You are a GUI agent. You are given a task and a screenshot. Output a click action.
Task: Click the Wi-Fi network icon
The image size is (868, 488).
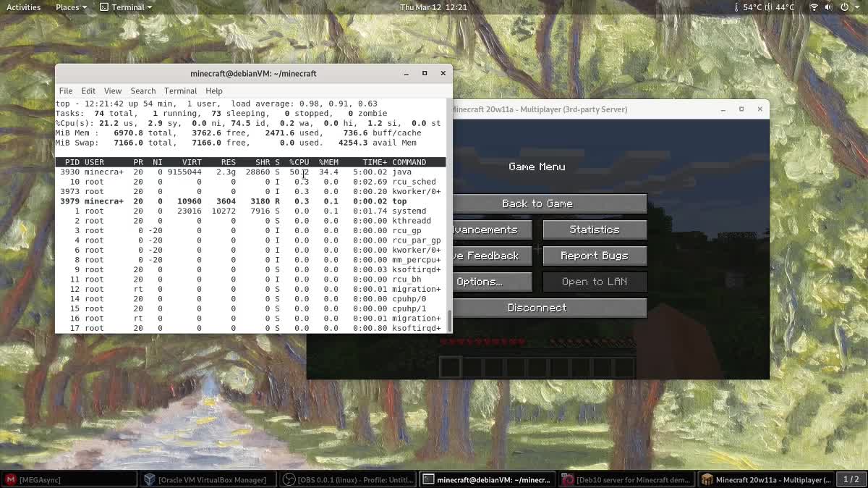(x=814, y=7)
